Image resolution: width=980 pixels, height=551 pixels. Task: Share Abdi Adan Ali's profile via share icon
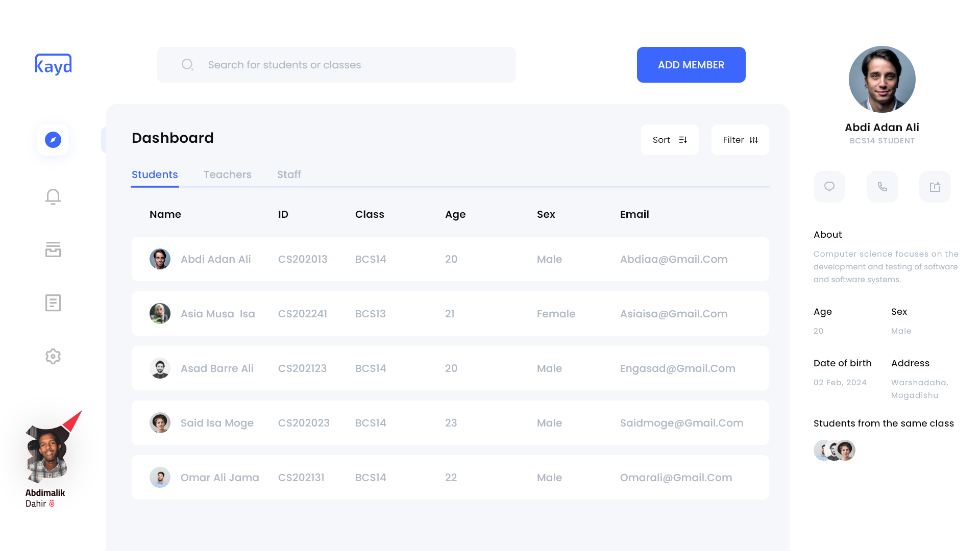click(935, 187)
